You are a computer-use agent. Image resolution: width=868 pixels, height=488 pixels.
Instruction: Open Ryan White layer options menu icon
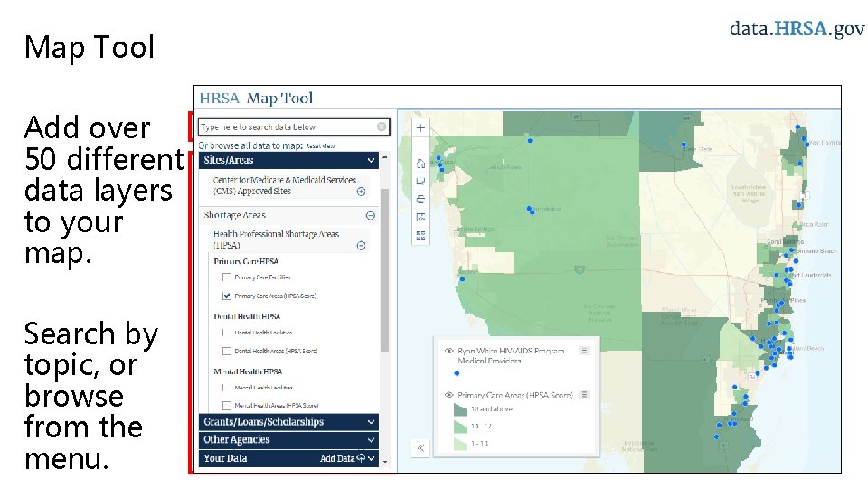click(x=584, y=351)
